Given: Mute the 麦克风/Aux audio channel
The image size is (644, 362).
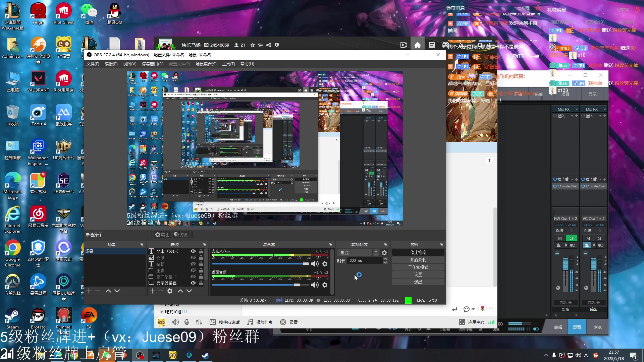Looking at the screenshot, I should tap(315, 264).
